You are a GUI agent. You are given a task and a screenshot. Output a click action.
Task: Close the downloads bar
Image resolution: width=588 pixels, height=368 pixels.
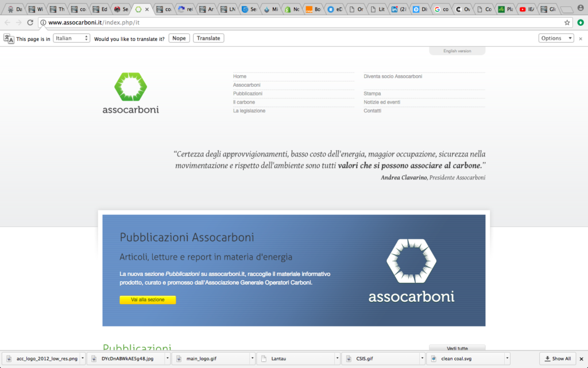[581, 358]
